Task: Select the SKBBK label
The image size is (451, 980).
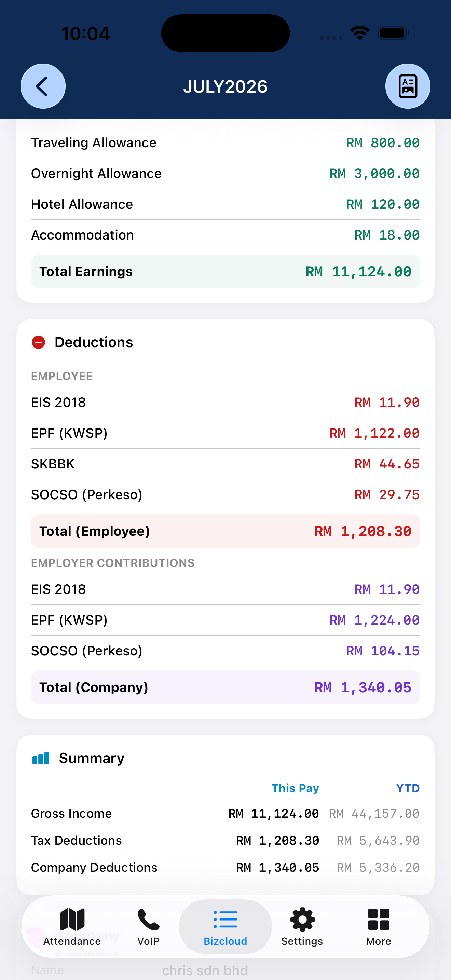Action: (x=53, y=464)
